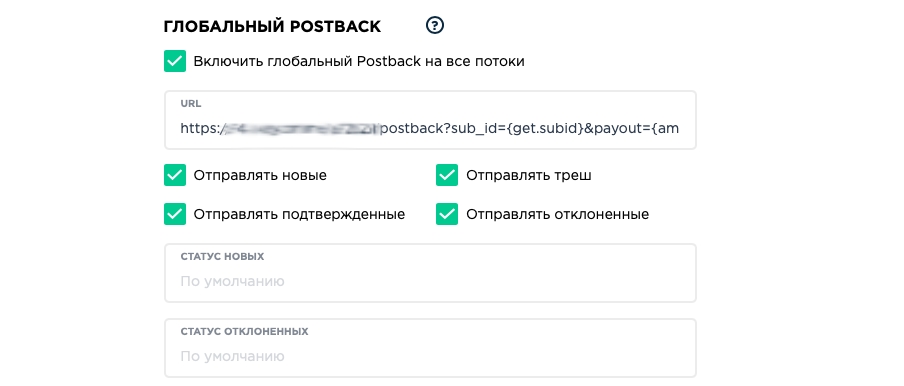Click the small URL caption label
Viewport: 904px width, 386px height.
[x=191, y=104]
